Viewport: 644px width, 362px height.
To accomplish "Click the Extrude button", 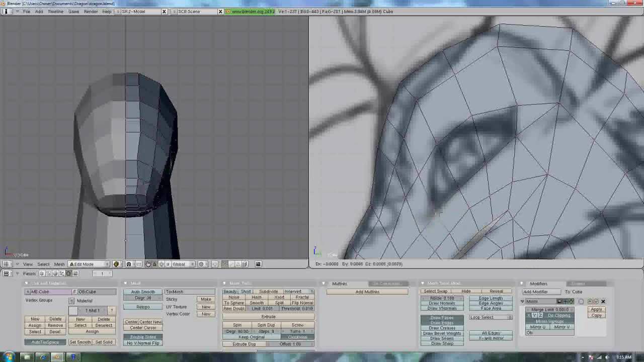I will tap(268, 317).
